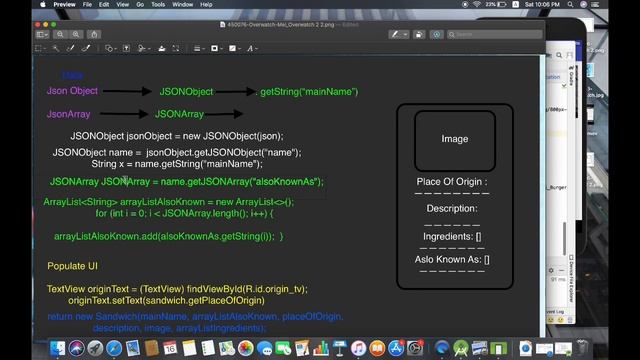
Task: Open the Text Style font dropdown
Action: click(x=252, y=49)
